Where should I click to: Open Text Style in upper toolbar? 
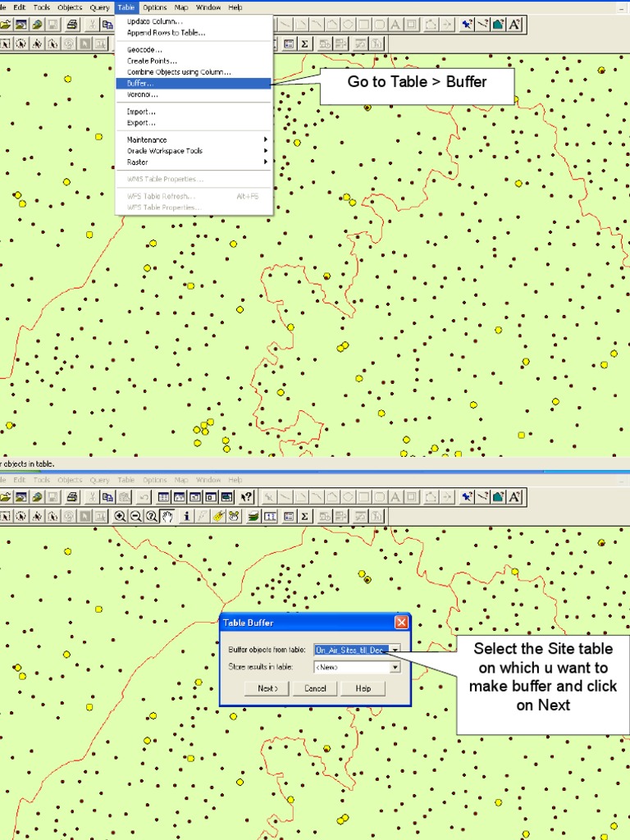[x=514, y=25]
